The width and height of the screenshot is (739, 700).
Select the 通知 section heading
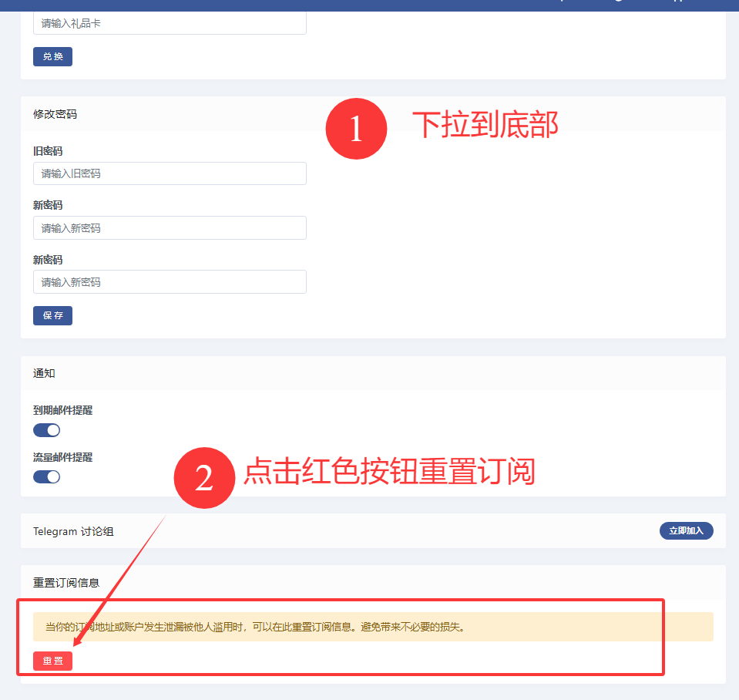pyautogui.click(x=44, y=373)
